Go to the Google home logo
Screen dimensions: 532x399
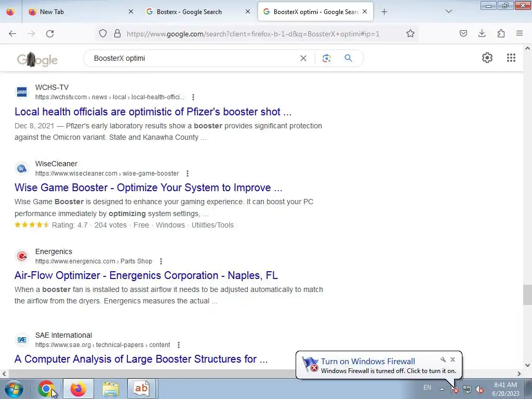tap(37, 60)
